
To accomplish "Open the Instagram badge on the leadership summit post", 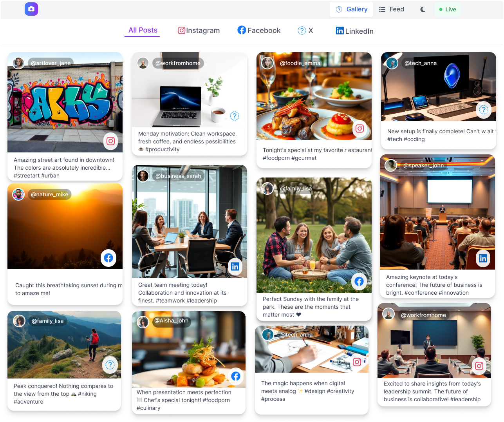I will coord(479,366).
